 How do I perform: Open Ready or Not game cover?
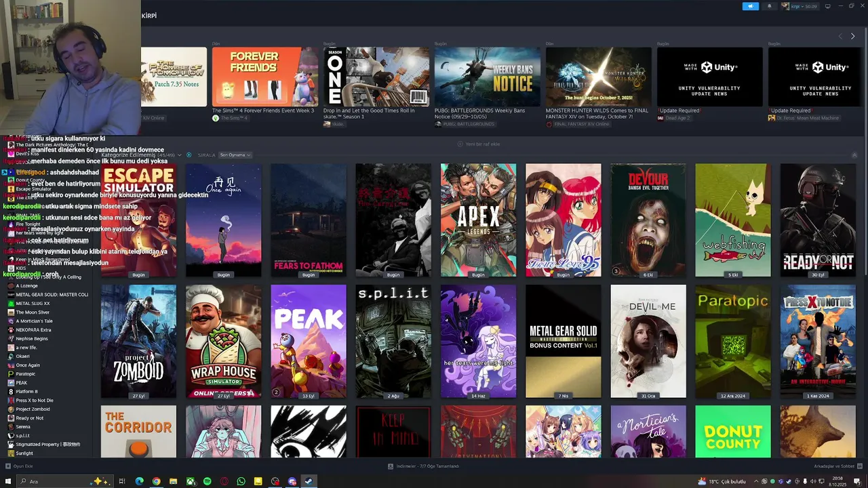818,220
